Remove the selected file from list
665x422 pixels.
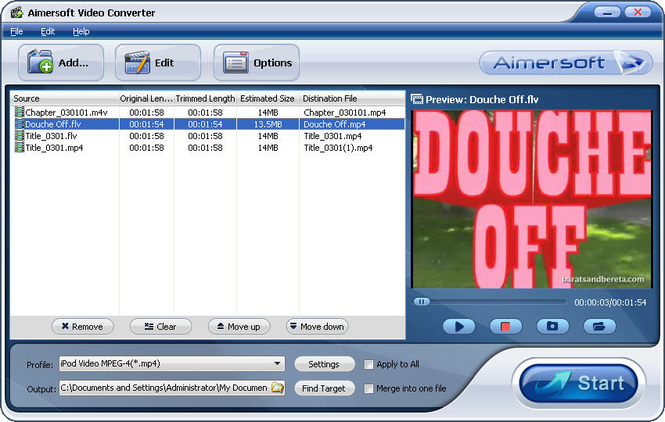tap(82, 327)
